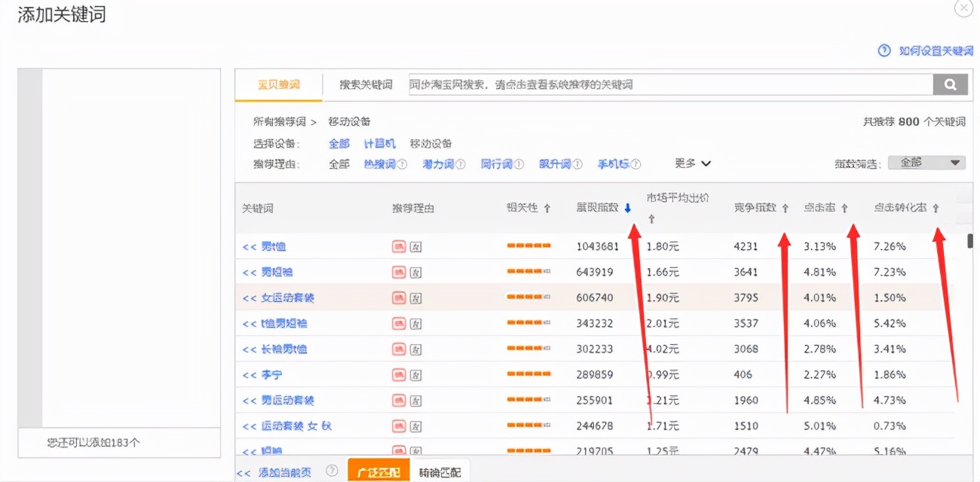Sort by 市场平均出价 using its arrow

[x=651, y=219]
